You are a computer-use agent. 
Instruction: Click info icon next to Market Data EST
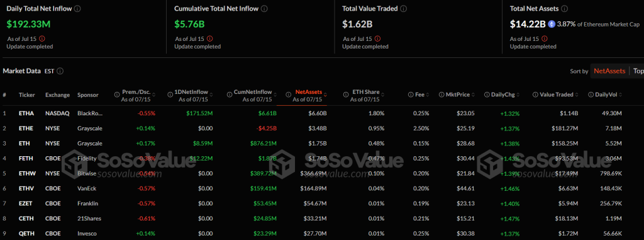[60, 71]
